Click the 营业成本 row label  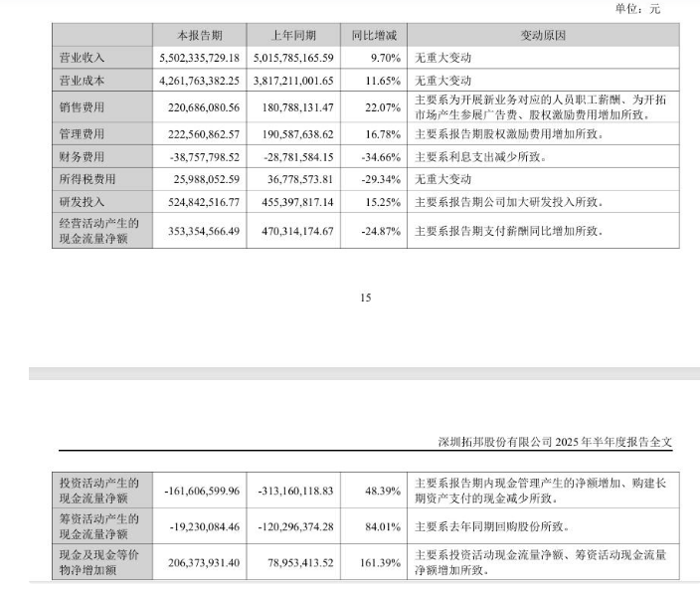tap(83, 81)
